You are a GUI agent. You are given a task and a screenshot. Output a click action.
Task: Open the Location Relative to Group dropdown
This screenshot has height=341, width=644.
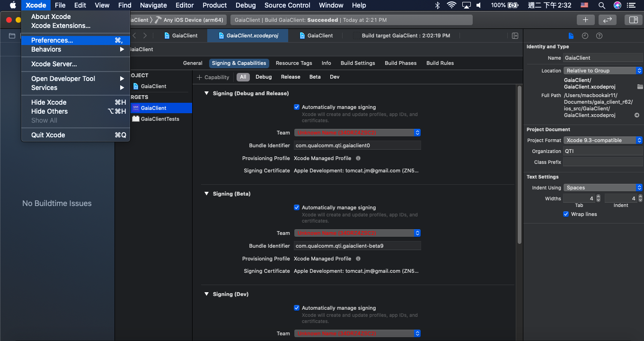click(603, 71)
